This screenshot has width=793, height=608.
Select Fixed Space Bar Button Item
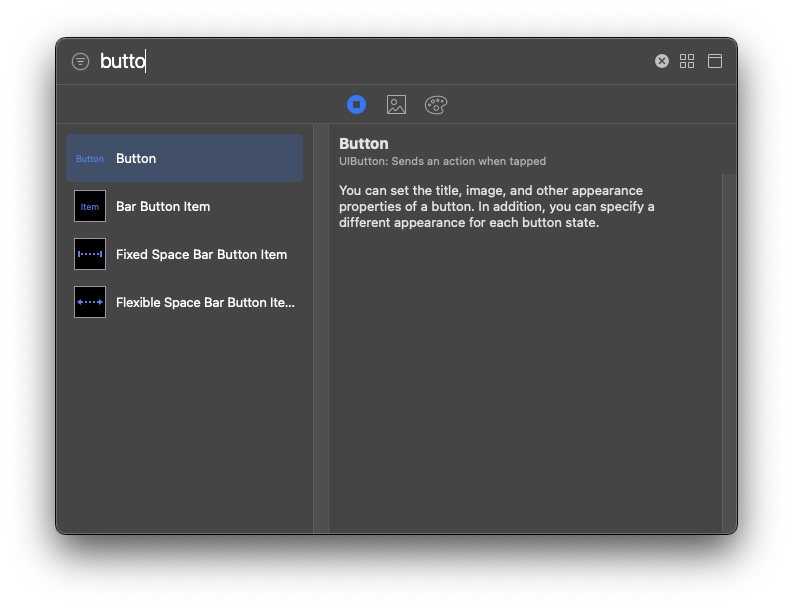pos(185,254)
